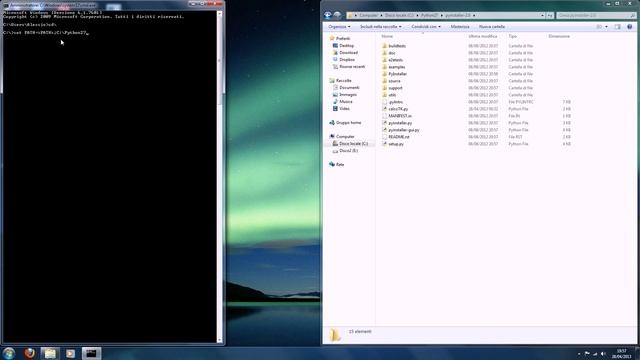The image size is (640, 360).
Task: Select the doc folder icon
Action: [384, 53]
